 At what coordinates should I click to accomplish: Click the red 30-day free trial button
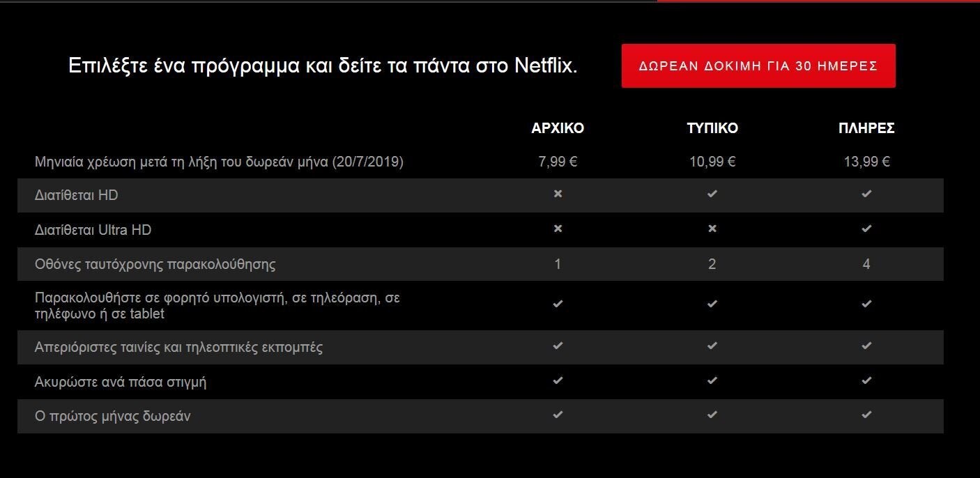click(x=758, y=65)
